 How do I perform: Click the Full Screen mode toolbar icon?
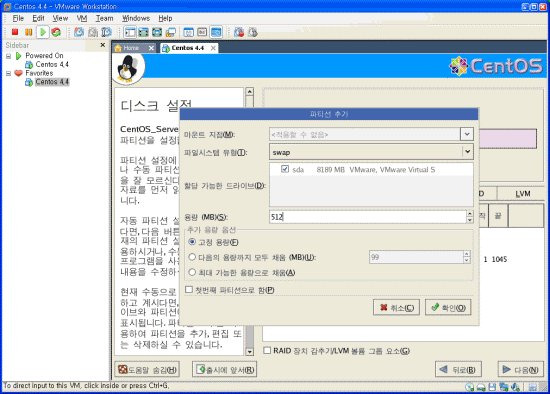(157, 32)
